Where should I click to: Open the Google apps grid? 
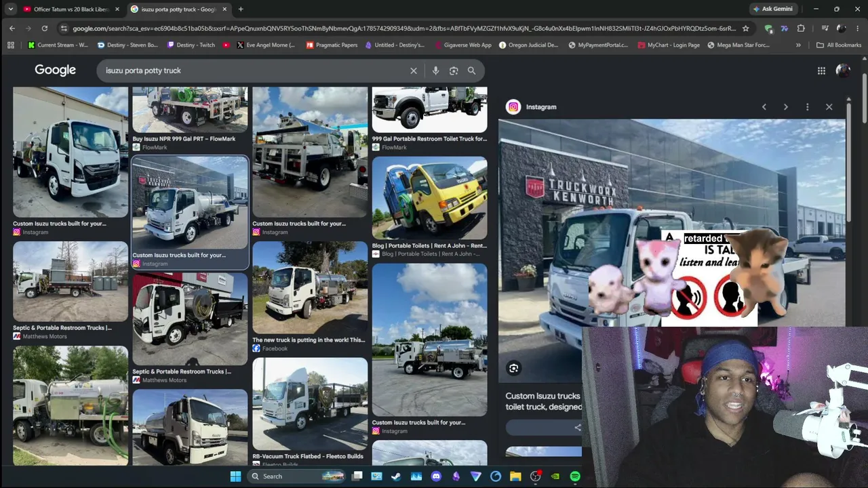tap(821, 70)
